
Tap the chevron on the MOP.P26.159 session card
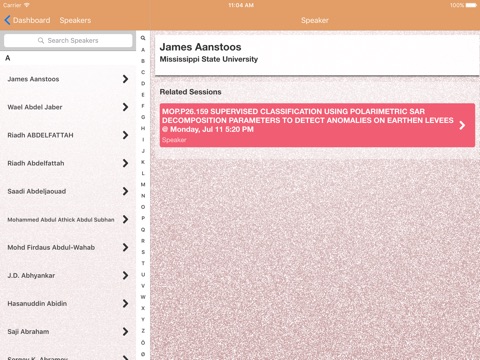click(x=462, y=125)
